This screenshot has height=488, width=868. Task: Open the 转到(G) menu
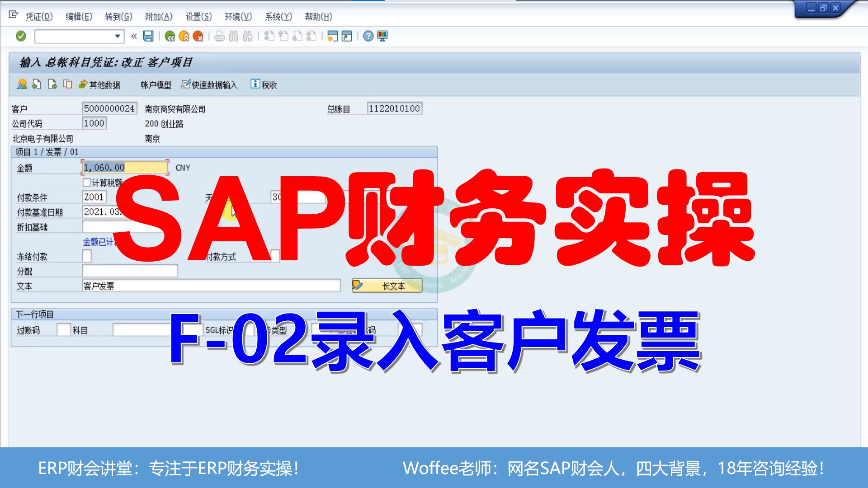tap(118, 17)
